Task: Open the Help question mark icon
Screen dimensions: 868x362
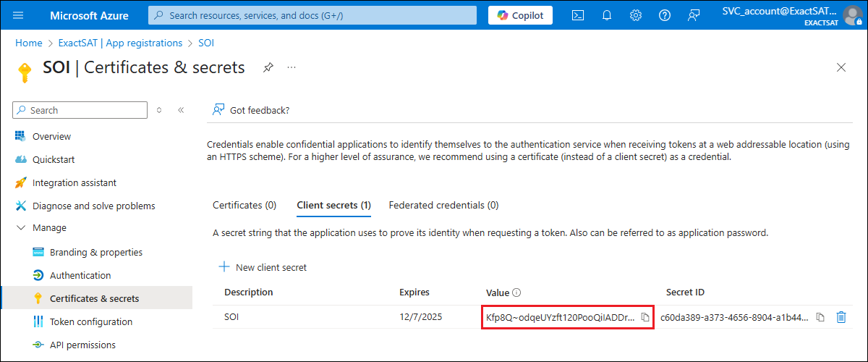Action: (665, 15)
